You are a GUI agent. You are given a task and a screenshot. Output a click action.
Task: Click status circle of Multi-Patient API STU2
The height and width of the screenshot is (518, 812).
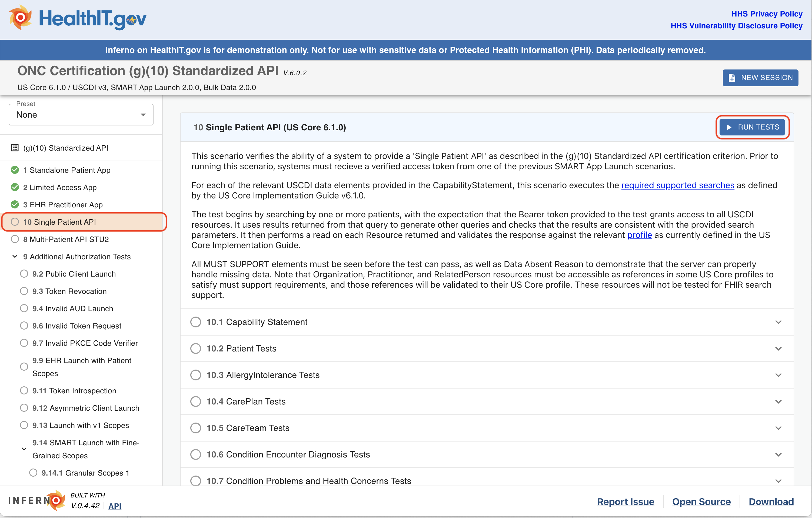pyautogui.click(x=15, y=239)
